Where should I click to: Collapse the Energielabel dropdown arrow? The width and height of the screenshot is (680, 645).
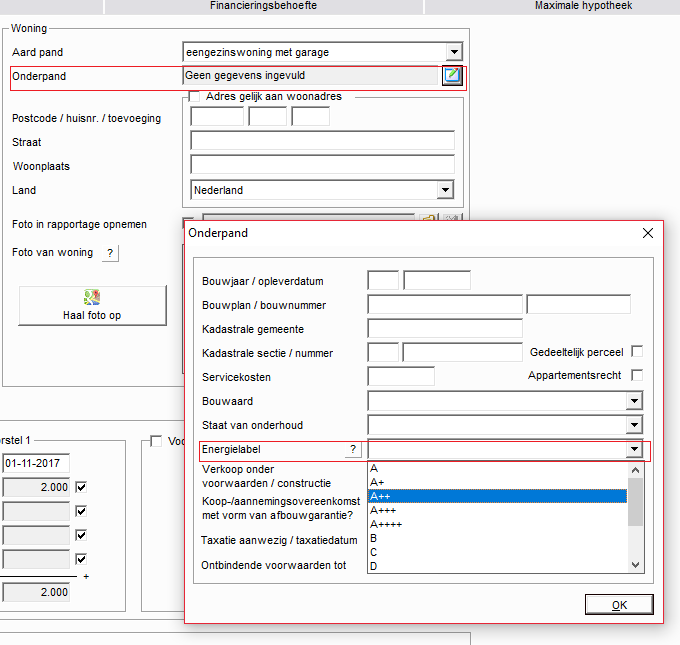point(634,449)
